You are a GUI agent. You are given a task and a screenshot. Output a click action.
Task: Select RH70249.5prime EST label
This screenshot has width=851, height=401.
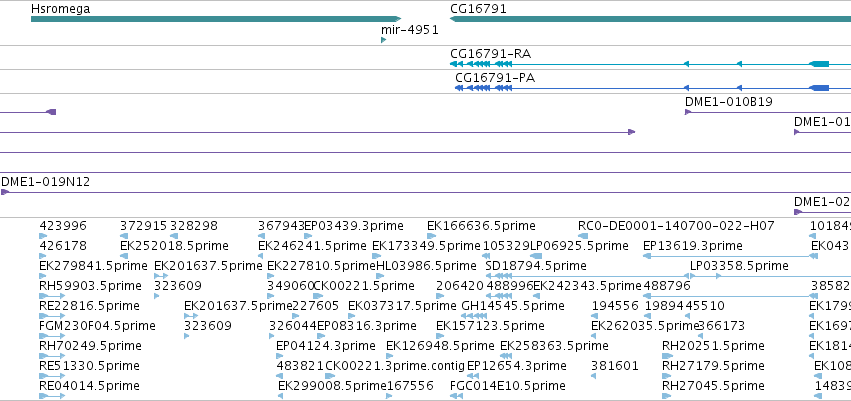pos(91,346)
